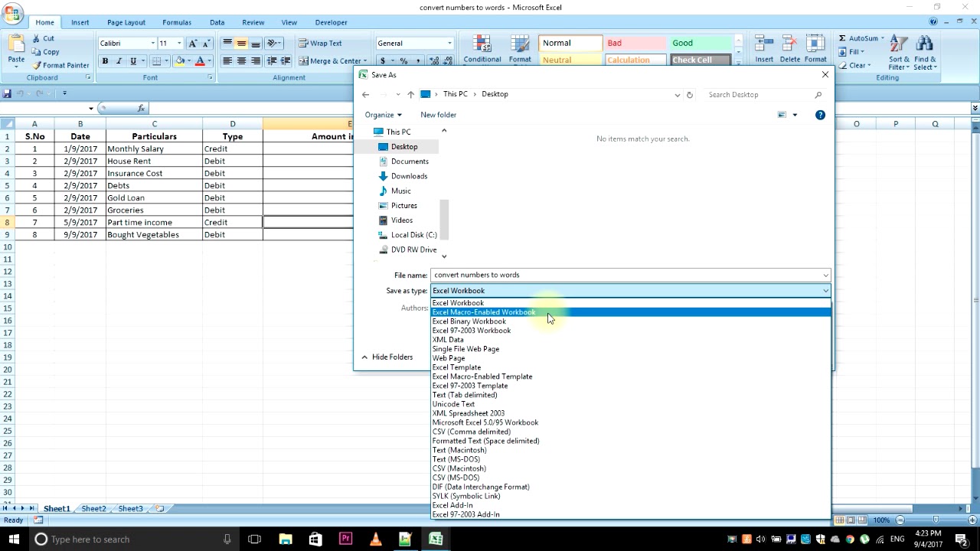The width and height of the screenshot is (980, 551).
Task: Click Merge & Center
Action: coord(331,61)
